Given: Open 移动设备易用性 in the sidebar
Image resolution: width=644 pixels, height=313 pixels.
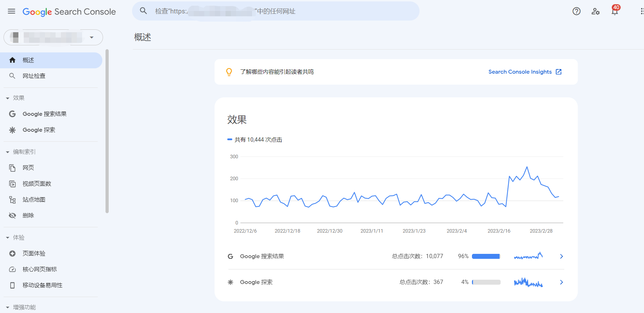Looking at the screenshot, I should tap(42, 285).
